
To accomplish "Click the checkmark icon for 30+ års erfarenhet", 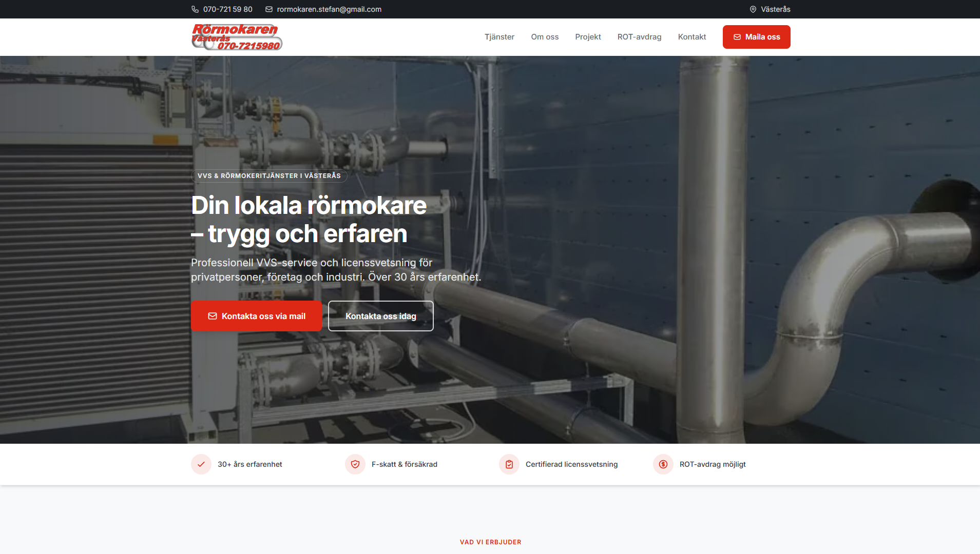I will (x=200, y=464).
